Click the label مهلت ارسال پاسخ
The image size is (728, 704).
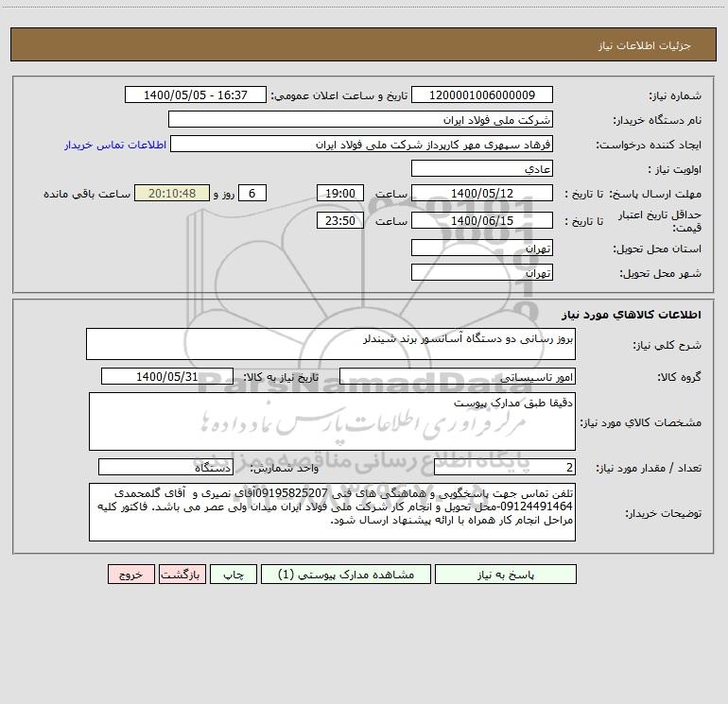655,194
